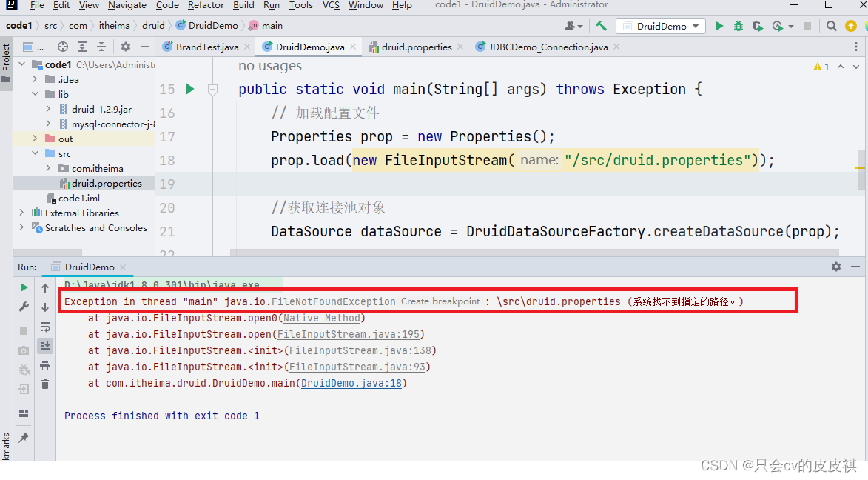Image resolution: width=868 pixels, height=480 pixels.
Task: Build project using the hammer icon
Action: click(x=601, y=25)
